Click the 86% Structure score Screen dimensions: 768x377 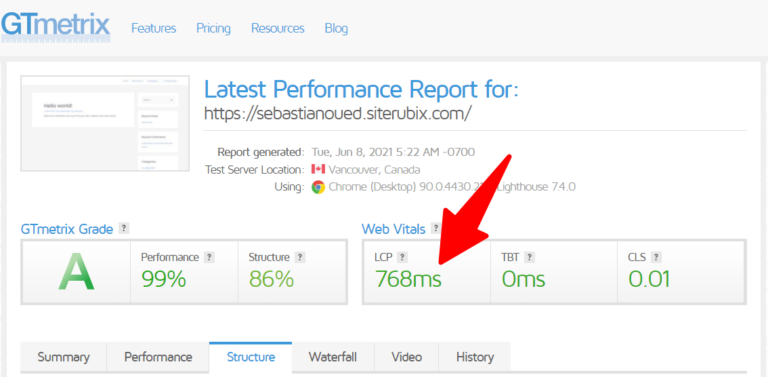(271, 279)
